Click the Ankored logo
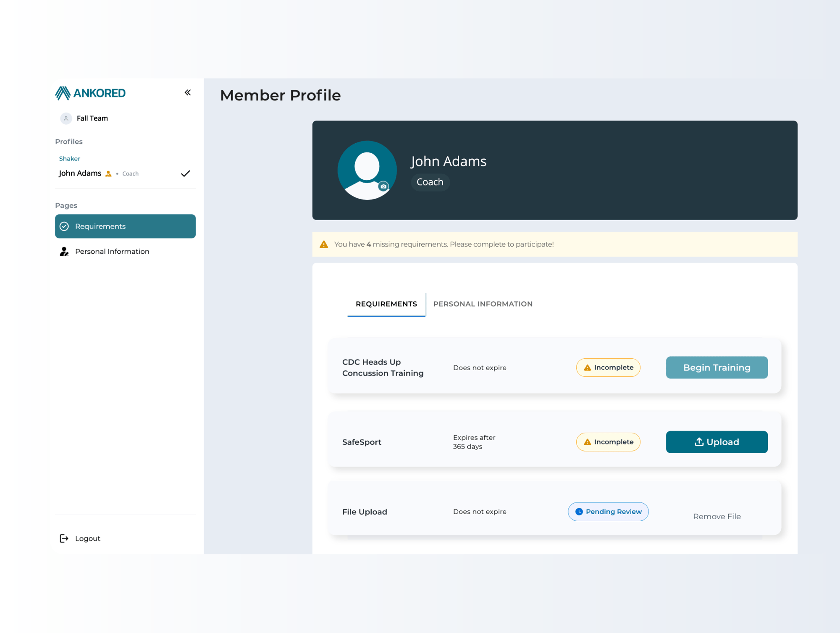 [90, 93]
